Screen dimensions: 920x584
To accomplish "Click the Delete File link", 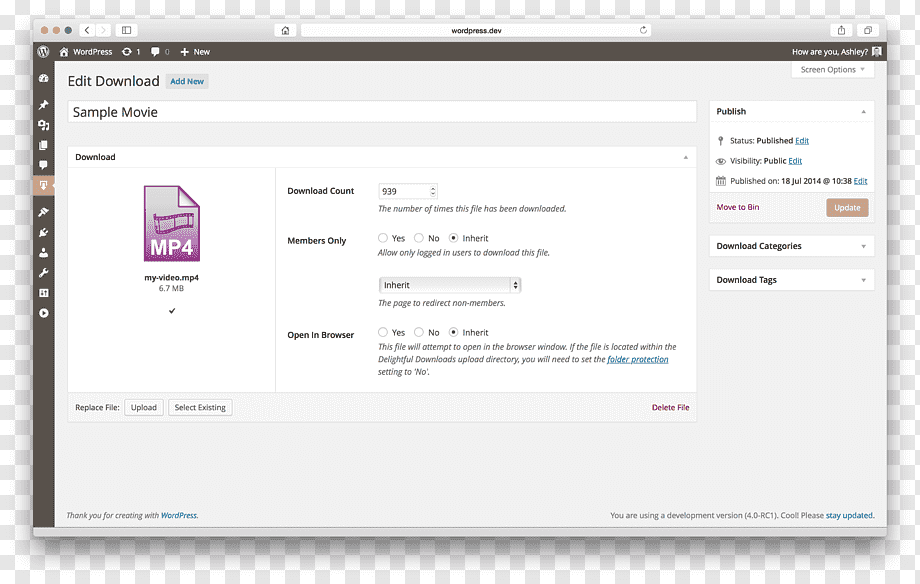I will 671,407.
